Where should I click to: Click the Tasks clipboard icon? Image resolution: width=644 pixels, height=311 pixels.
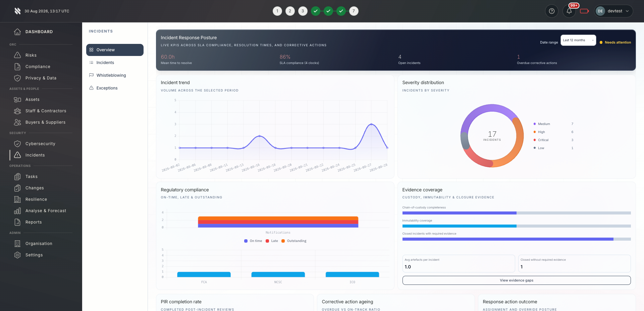click(x=17, y=177)
